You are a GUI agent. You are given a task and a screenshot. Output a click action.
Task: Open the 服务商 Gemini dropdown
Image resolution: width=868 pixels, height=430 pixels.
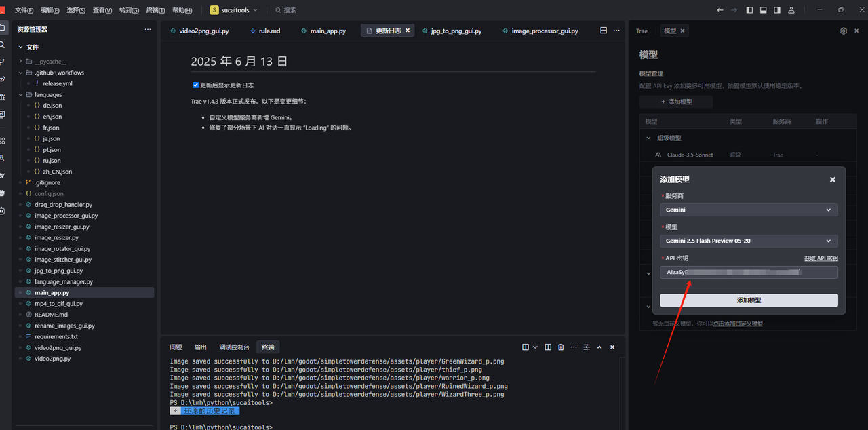click(749, 210)
